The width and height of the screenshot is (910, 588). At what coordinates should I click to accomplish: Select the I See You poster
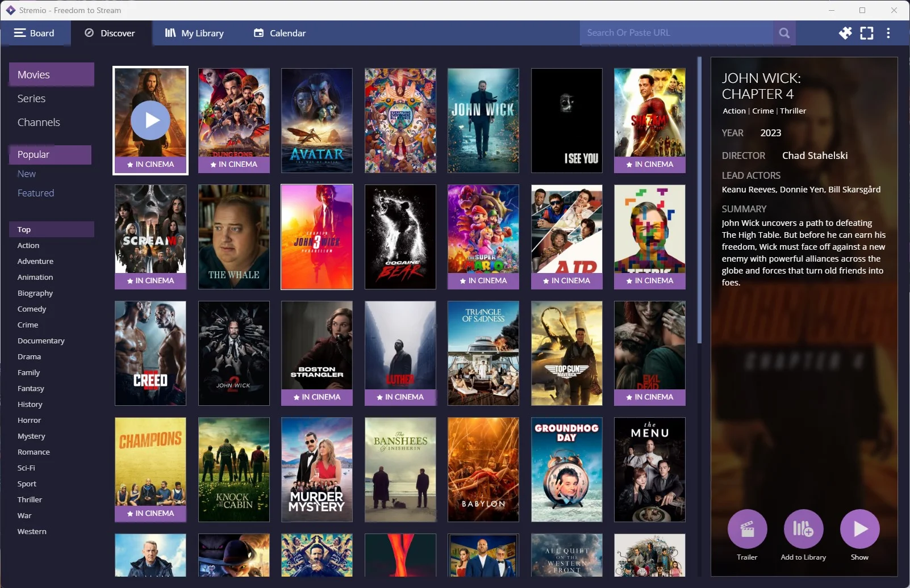(567, 120)
